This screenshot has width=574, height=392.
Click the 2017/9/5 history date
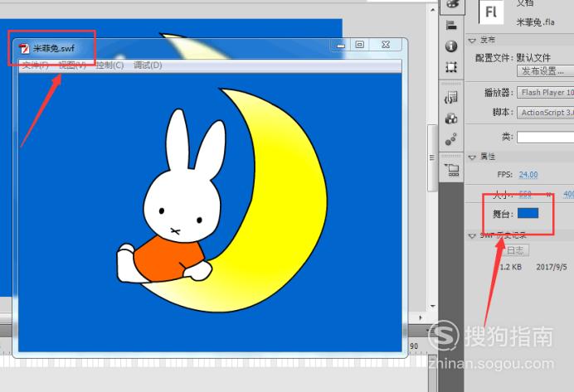coord(552,267)
